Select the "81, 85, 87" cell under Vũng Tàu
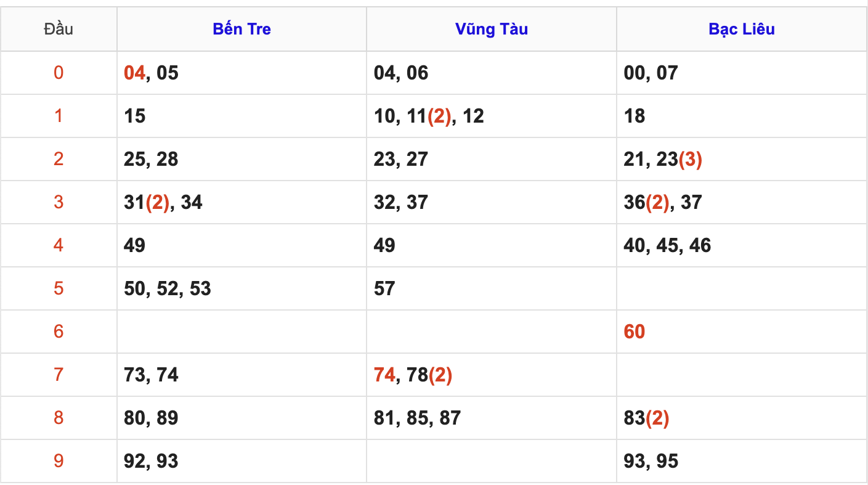Screen dimensions: 868x485 (417, 418)
